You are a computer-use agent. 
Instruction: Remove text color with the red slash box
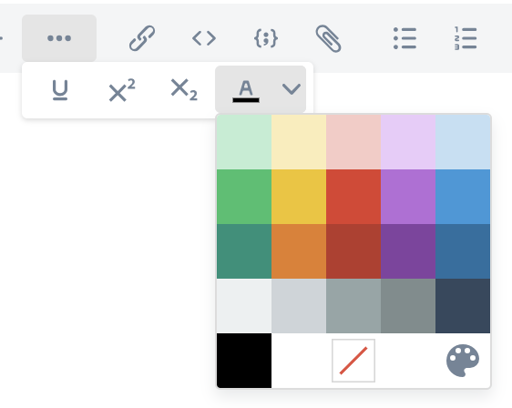coord(353,360)
